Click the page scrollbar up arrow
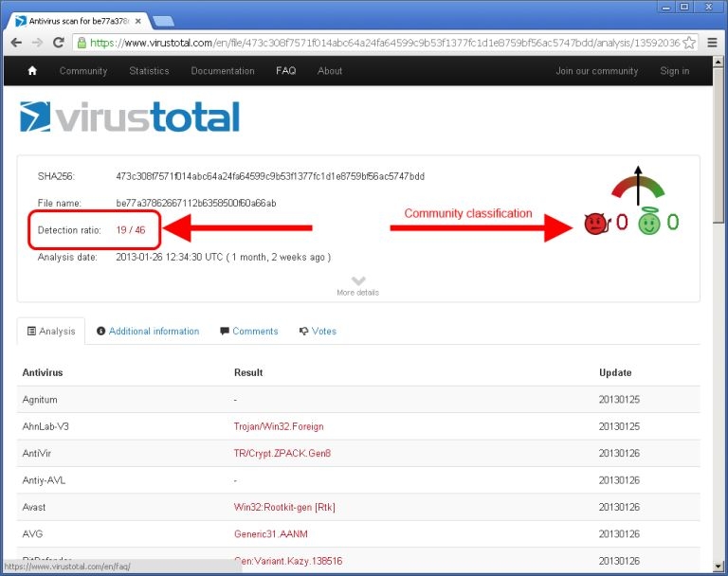The width and height of the screenshot is (728, 576). (718, 62)
